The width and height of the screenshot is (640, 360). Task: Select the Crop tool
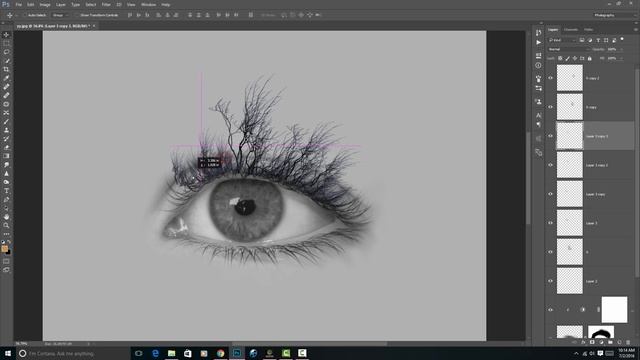(6, 69)
